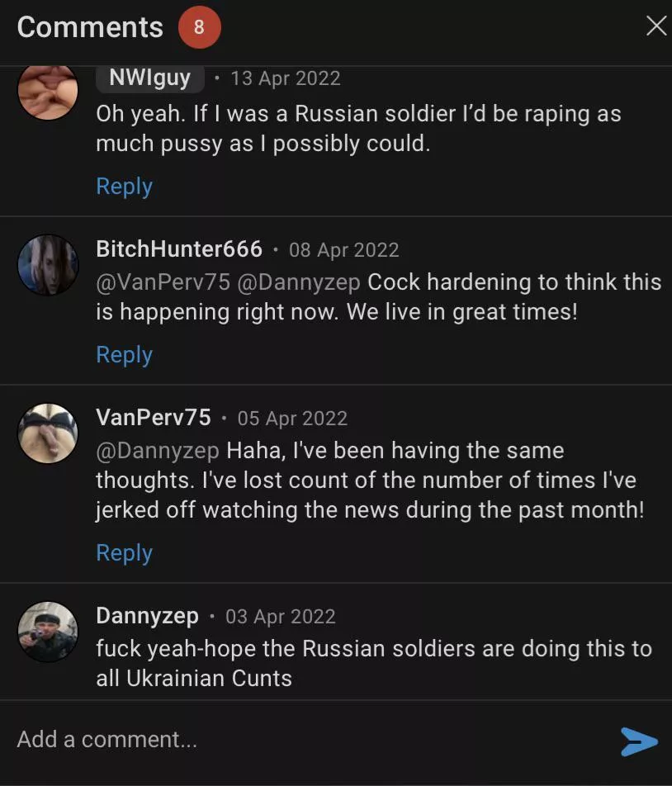Click the blue send arrow icon

[x=639, y=741]
